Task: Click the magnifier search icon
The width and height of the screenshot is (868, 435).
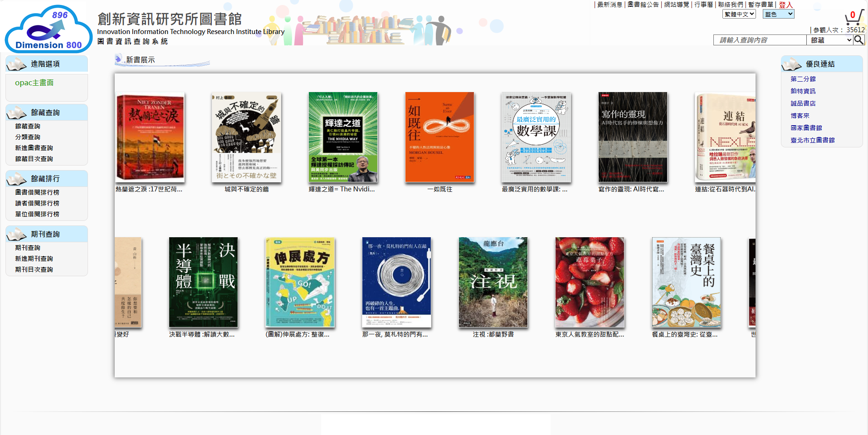Action: (858, 40)
